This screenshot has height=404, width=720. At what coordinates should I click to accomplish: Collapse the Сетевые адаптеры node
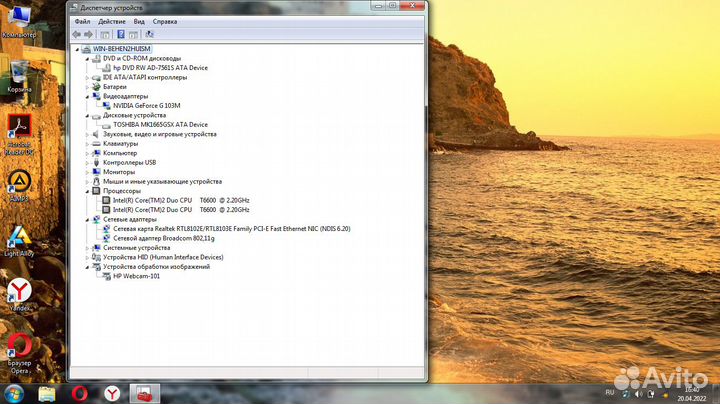(x=87, y=219)
